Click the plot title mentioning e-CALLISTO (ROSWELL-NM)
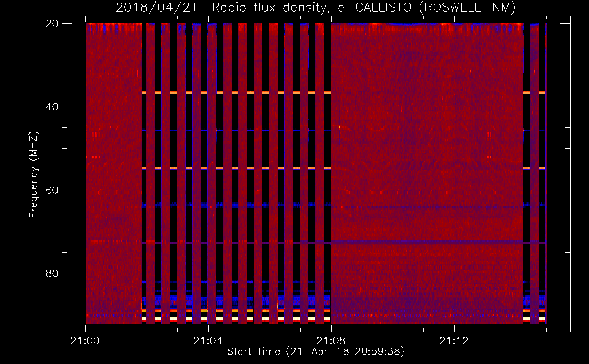The image size is (589, 364). (x=316, y=8)
